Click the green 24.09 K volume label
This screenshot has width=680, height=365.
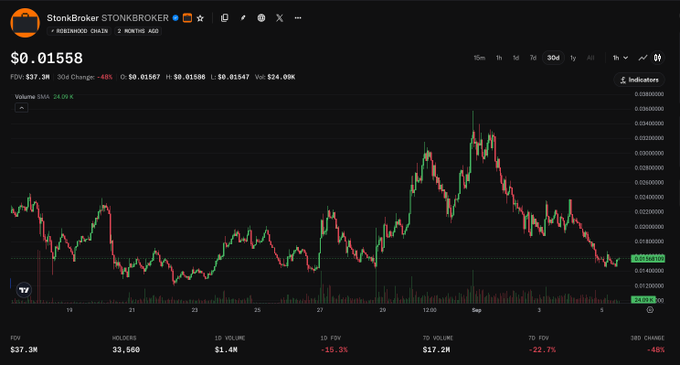643,300
